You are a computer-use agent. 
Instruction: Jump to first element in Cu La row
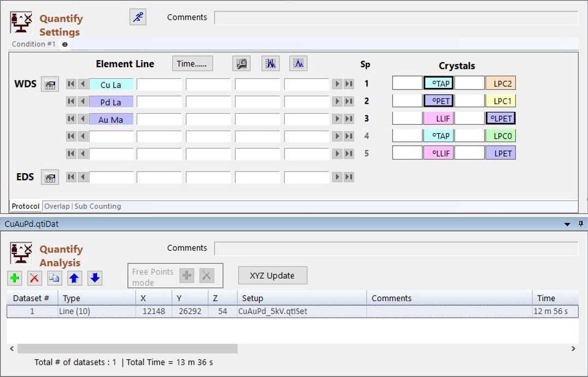pos(71,84)
